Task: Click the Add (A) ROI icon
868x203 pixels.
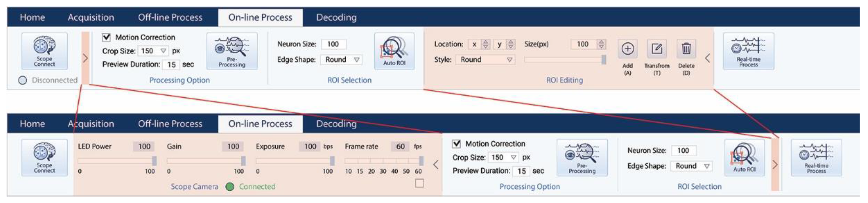Action: tap(627, 49)
